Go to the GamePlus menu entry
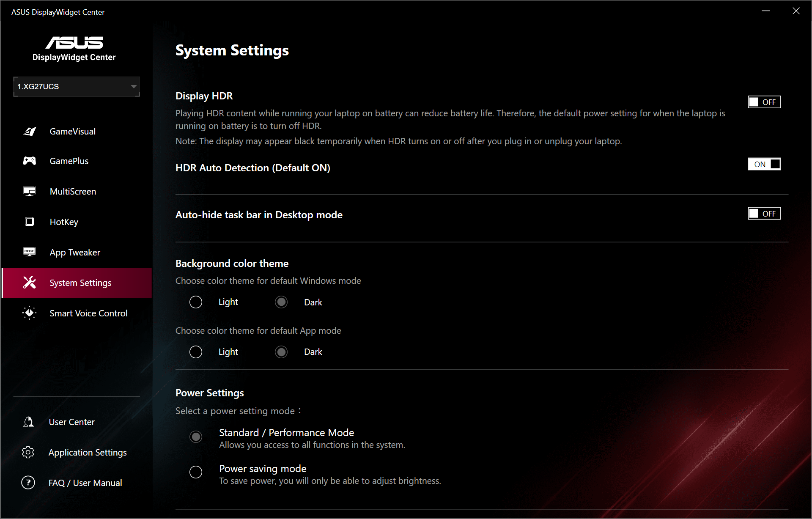The image size is (812, 519). tap(69, 161)
